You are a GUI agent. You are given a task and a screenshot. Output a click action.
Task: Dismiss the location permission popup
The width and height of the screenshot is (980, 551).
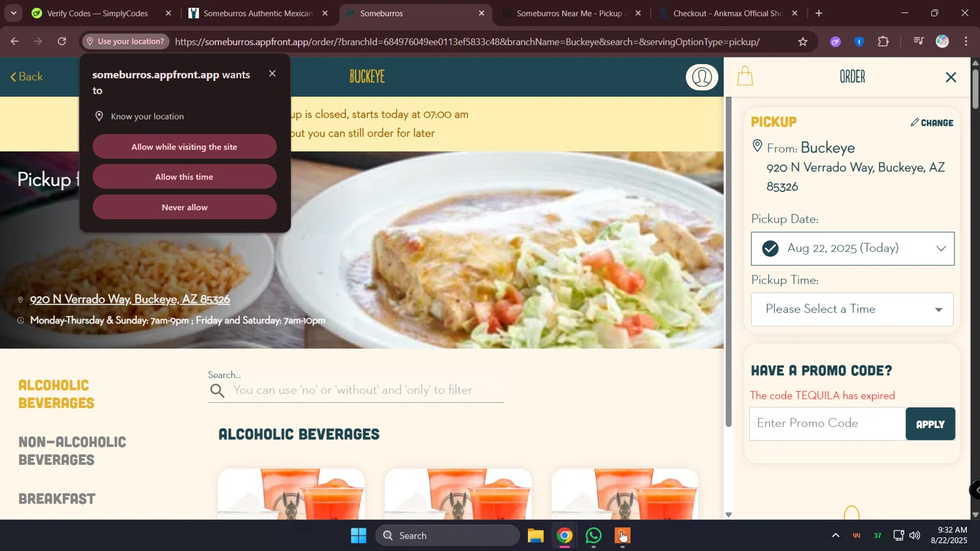click(272, 74)
